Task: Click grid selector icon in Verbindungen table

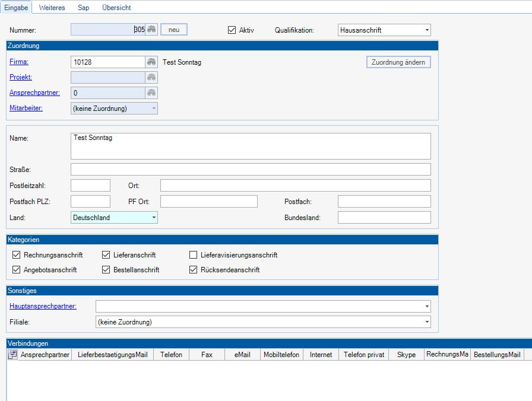Action: click(x=12, y=355)
